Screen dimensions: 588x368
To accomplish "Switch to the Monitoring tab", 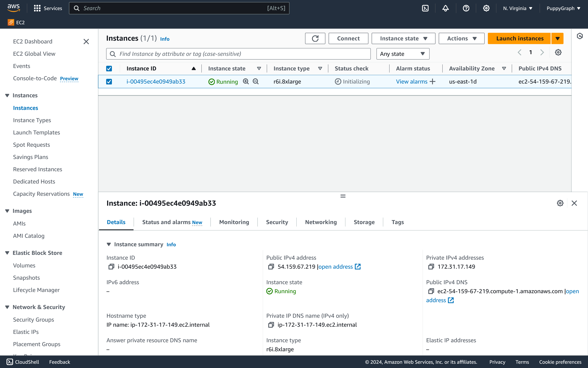I will click(234, 222).
